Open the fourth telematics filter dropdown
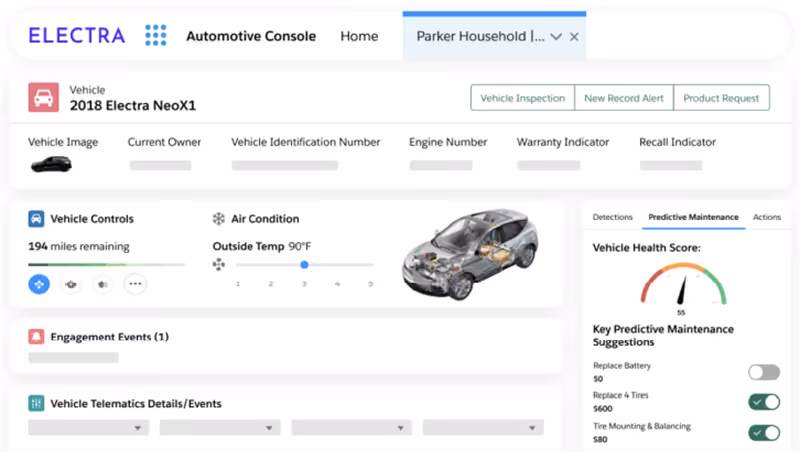Viewport: 800px width, 452px height. coord(483,428)
